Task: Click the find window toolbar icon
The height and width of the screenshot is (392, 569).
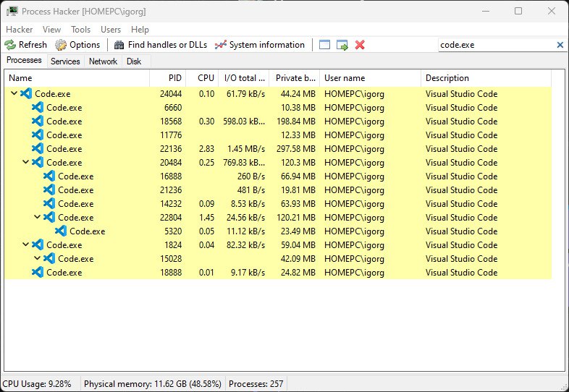Action: tap(324, 45)
